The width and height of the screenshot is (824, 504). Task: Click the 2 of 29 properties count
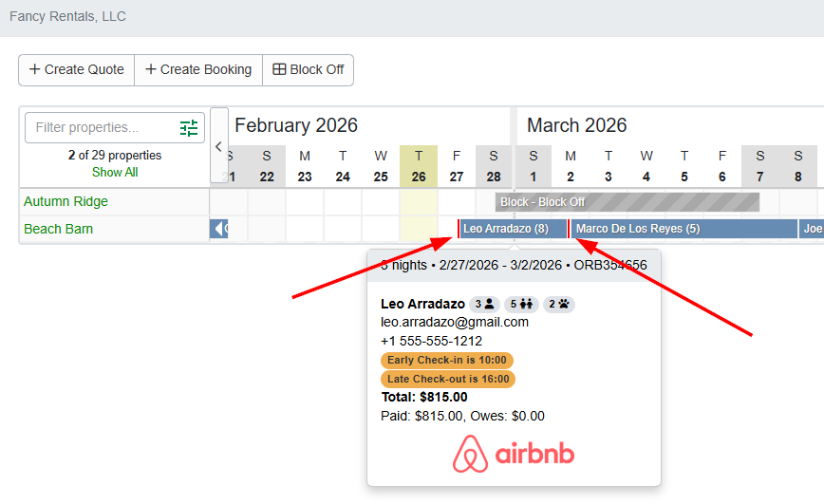point(115,156)
